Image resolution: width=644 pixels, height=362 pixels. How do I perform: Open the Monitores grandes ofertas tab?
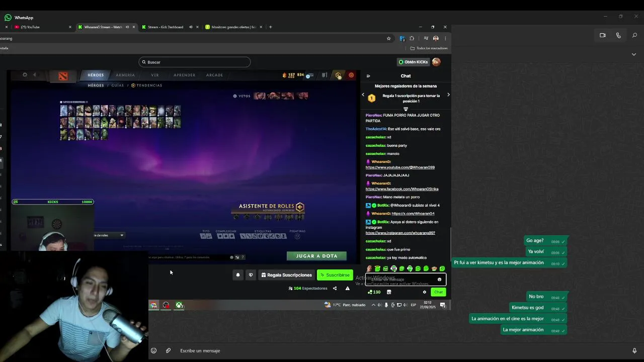[233, 27]
